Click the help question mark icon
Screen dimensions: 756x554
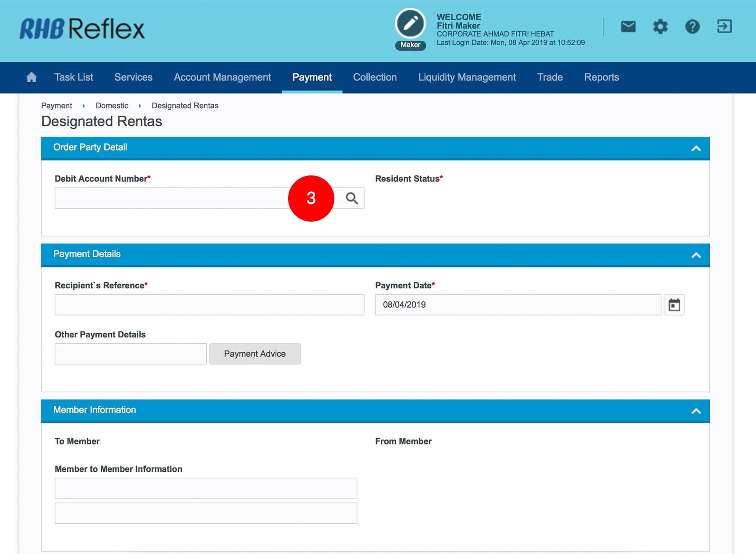tap(692, 27)
